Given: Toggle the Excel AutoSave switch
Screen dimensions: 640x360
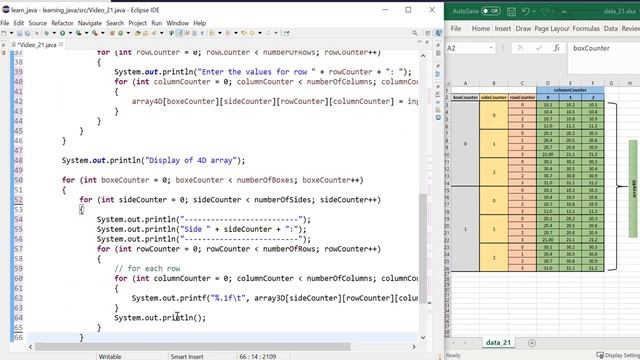Looking at the screenshot, I should [x=491, y=11].
